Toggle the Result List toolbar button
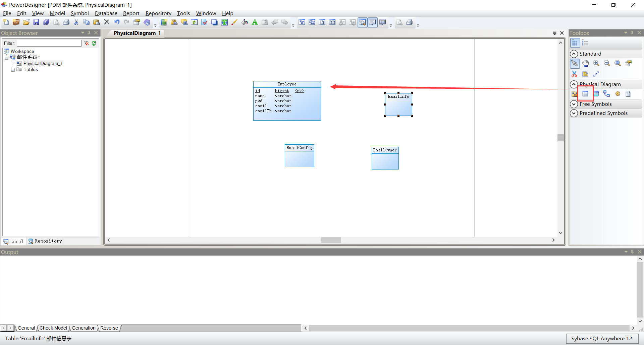Image resolution: width=644 pixels, height=345 pixels. tap(382, 22)
